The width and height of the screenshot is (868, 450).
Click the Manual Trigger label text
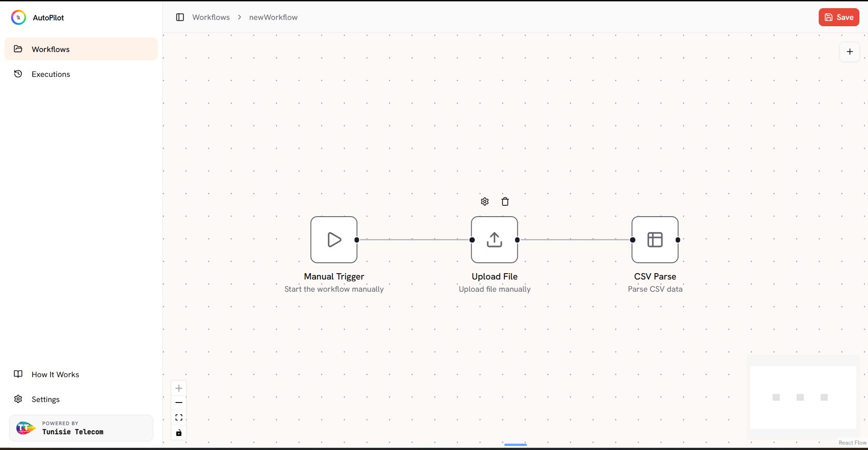pos(334,276)
